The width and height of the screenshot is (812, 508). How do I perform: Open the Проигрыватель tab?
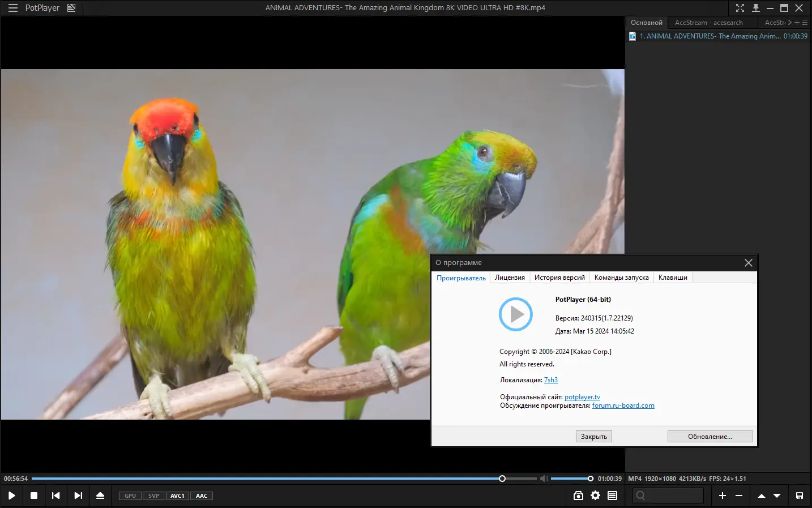[x=461, y=278]
